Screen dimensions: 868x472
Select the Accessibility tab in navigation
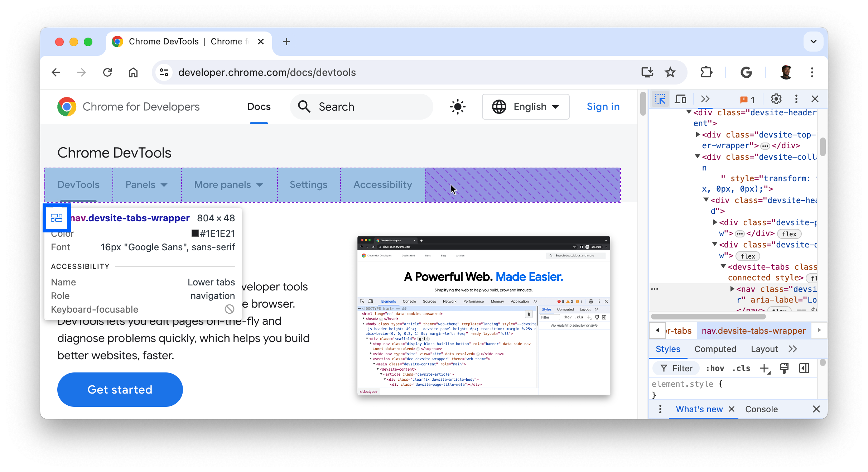click(383, 184)
